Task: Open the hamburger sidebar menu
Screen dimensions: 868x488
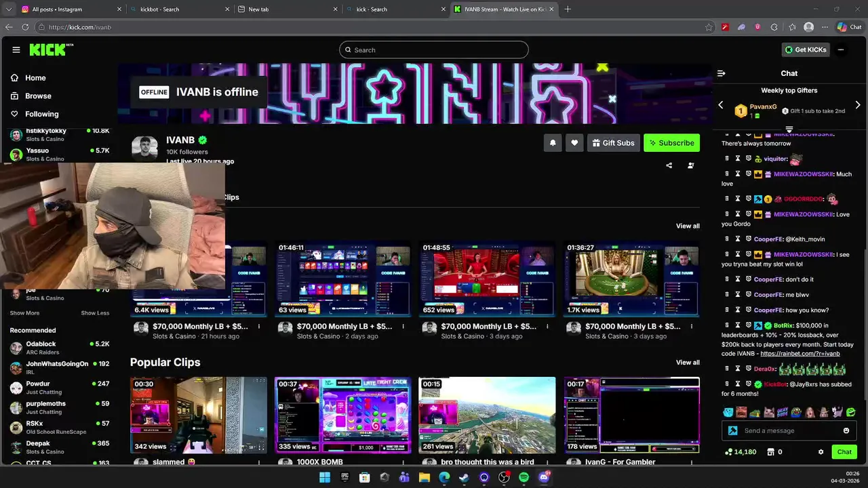Action: pos(16,49)
